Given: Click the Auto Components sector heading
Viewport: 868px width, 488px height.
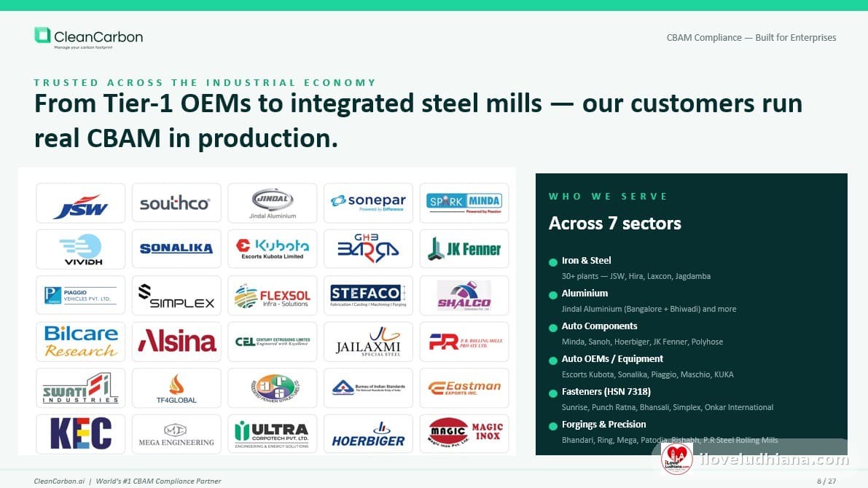Looking at the screenshot, I should click(x=600, y=326).
